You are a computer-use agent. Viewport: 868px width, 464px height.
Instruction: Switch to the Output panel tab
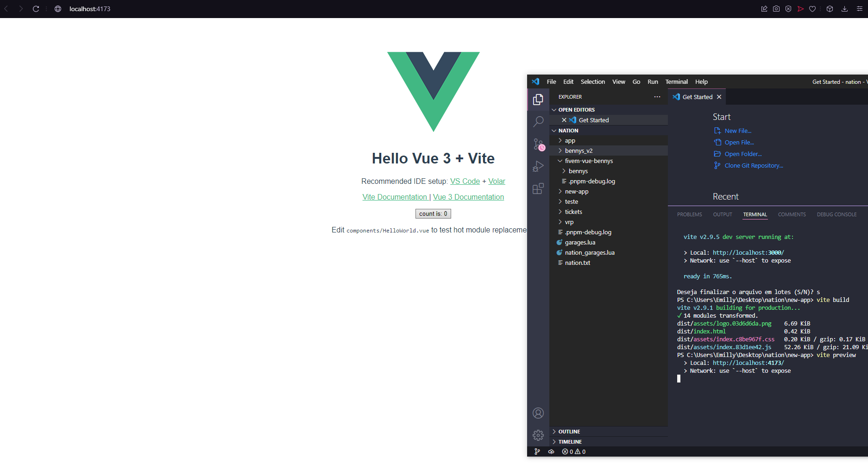(x=723, y=214)
